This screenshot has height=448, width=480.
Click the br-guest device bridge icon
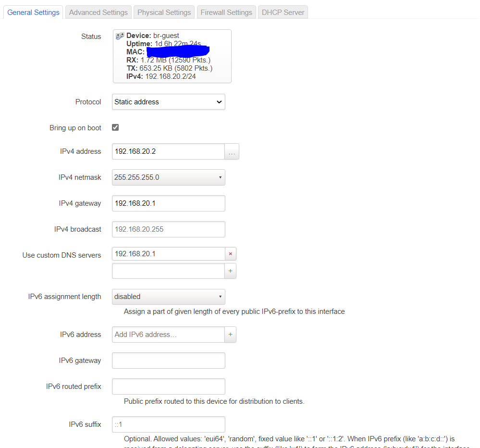120,36
